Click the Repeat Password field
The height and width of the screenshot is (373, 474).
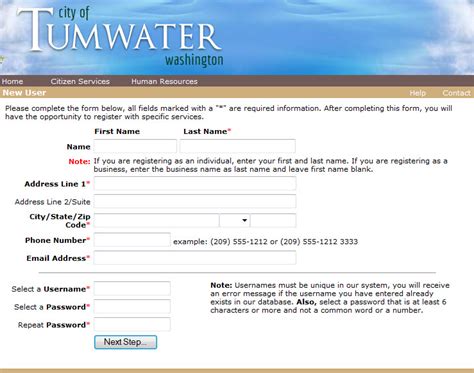132,324
